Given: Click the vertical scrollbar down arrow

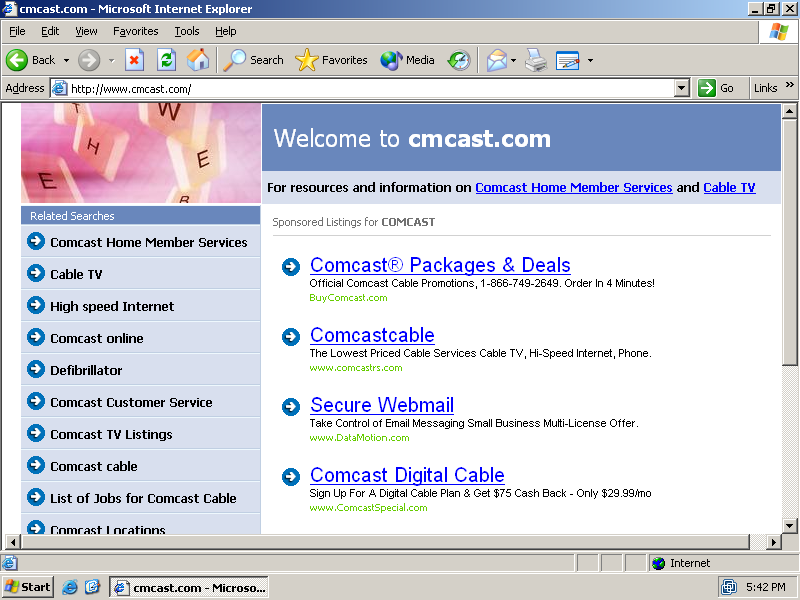Looking at the screenshot, I should (789, 526).
